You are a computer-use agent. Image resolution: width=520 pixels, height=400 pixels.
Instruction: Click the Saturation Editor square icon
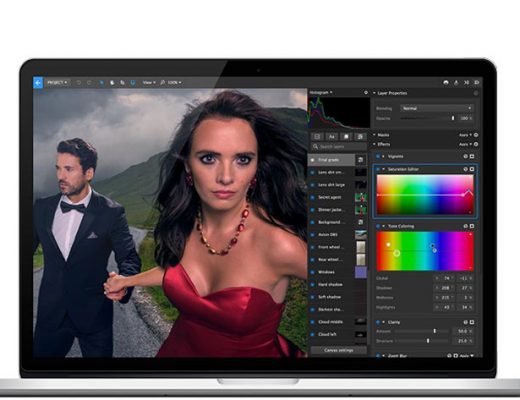[472, 169]
